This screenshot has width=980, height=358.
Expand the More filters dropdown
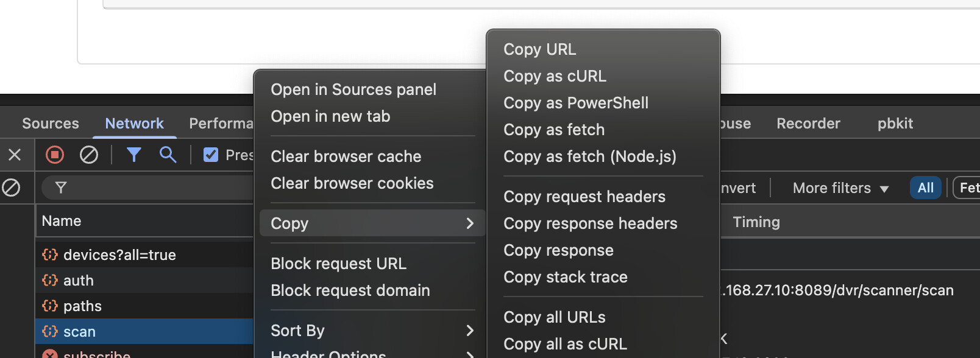tap(840, 188)
